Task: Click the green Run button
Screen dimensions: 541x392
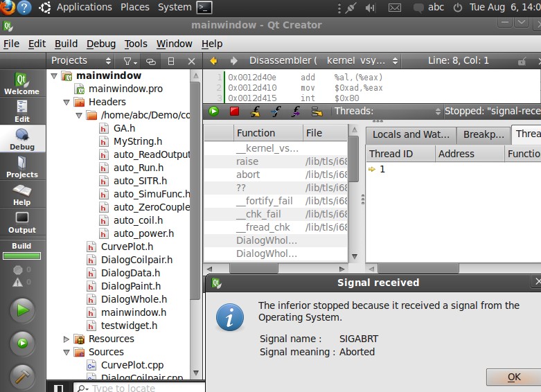Action: [x=22, y=310]
